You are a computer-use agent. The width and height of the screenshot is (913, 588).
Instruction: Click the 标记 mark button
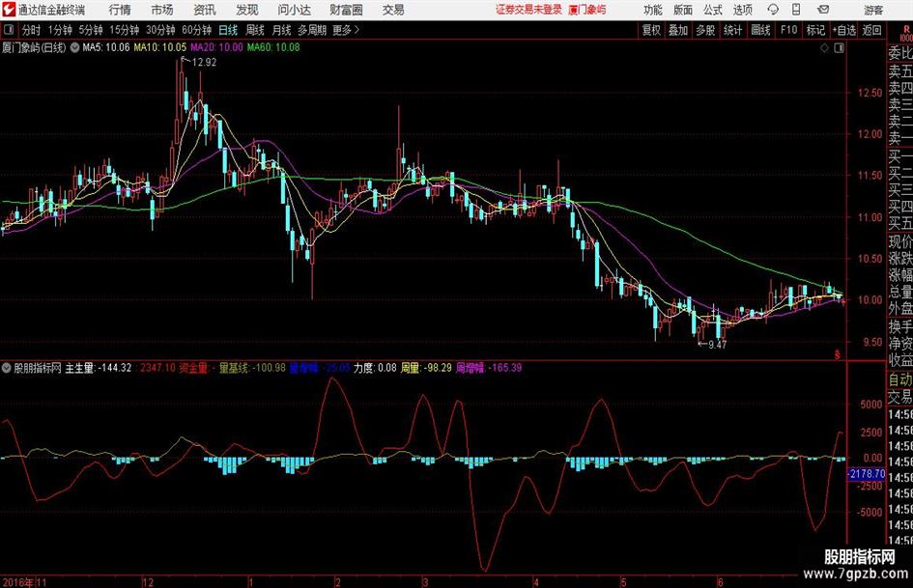click(x=815, y=30)
